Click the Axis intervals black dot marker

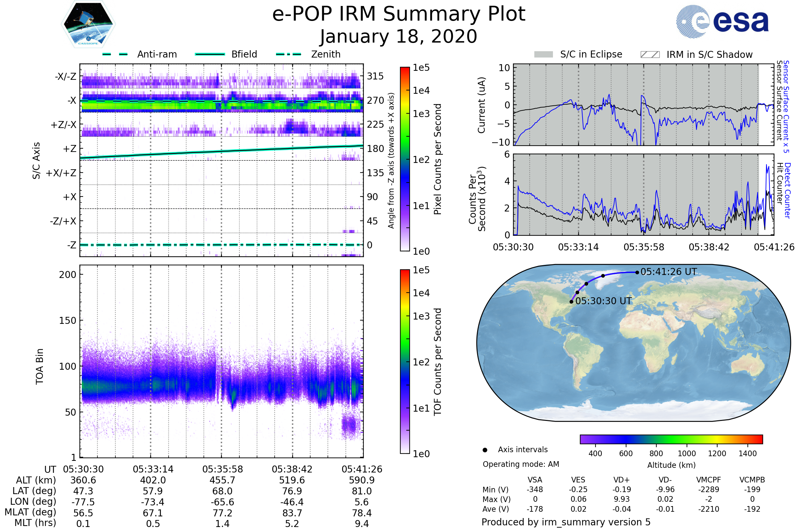click(x=485, y=450)
